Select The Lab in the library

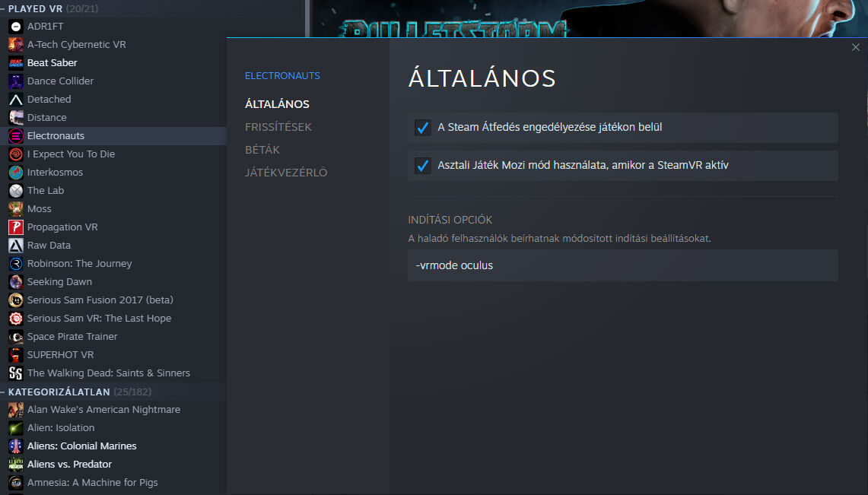coord(46,191)
